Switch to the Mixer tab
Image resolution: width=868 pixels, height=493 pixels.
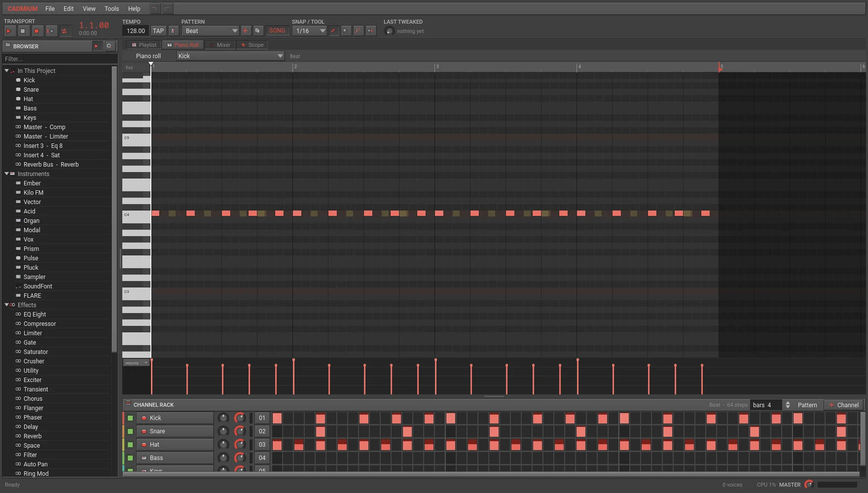220,45
